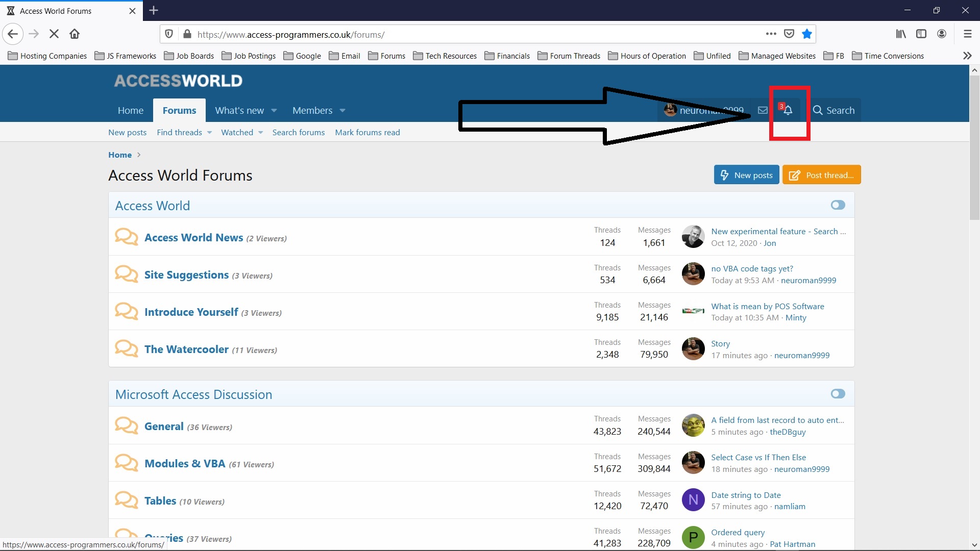This screenshot has height=551, width=980.
Task: Collapse the Access World category toggle
Action: click(838, 205)
